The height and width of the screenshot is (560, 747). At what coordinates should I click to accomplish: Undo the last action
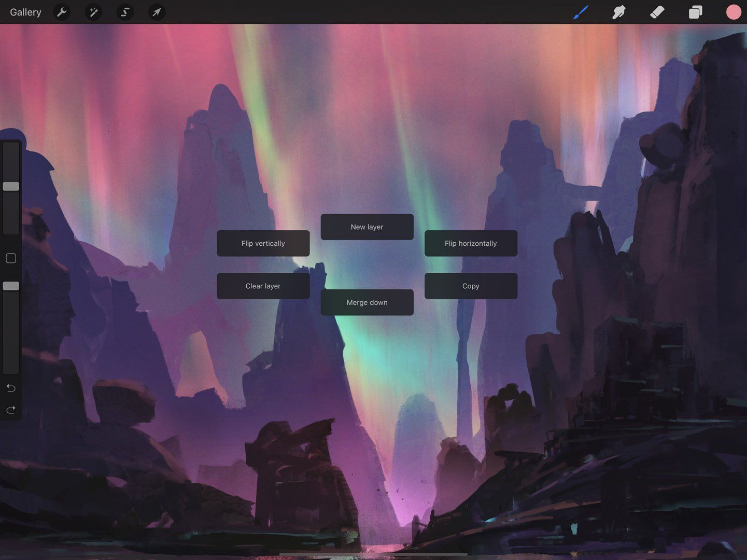pos(11,388)
